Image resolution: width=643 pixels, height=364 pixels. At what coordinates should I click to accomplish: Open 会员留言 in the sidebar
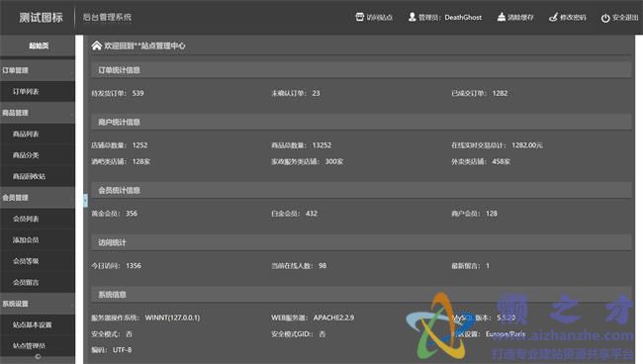pos(38,283)
